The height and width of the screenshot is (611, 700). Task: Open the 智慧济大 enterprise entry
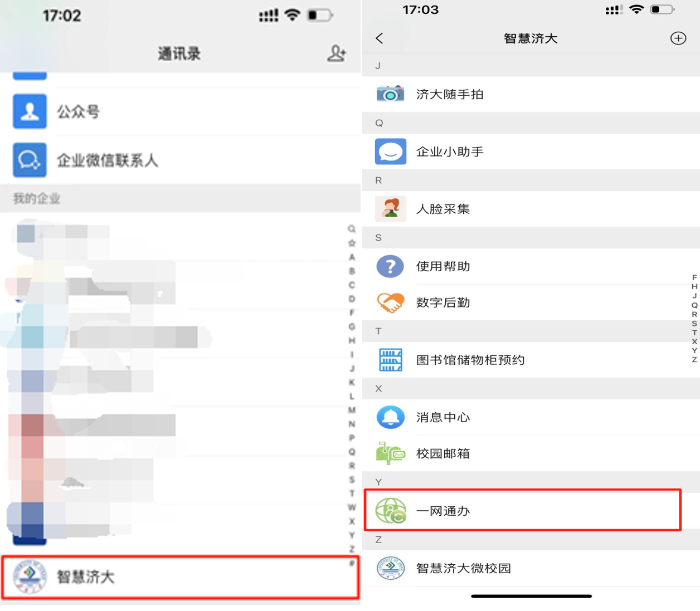point(181,577)
